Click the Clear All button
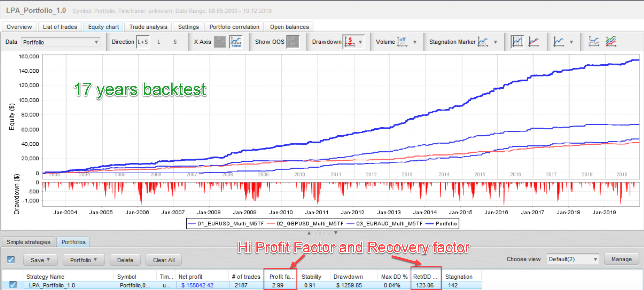 pos(164,260)
